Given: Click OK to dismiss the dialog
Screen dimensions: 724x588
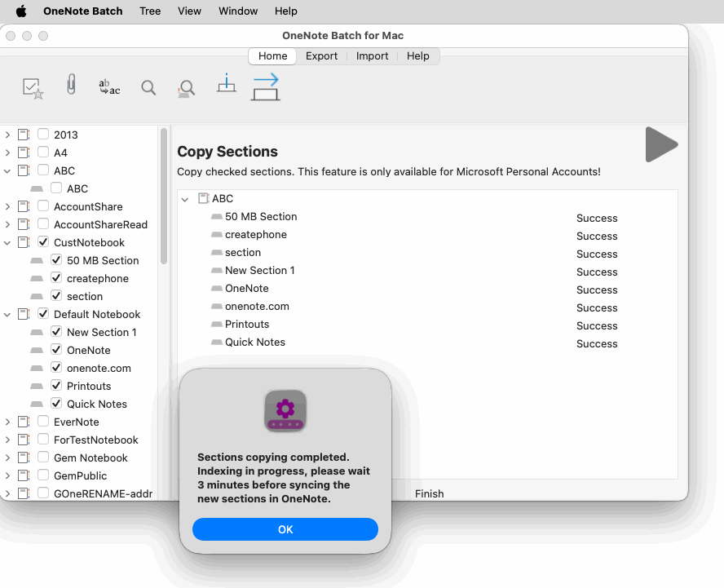Looking at the screenshot, I should [285, 529].
